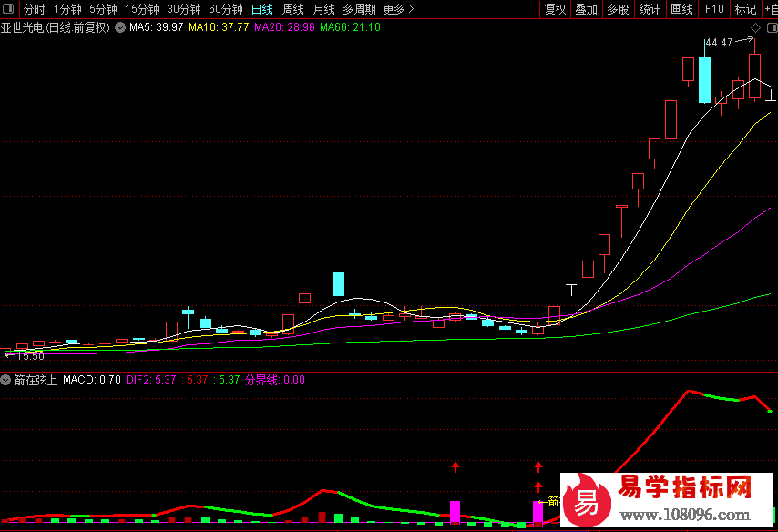Open the 统计 statistics tool
Image resolution: width=778 pixels, height=532 pixels.
[x=650, y=9]
